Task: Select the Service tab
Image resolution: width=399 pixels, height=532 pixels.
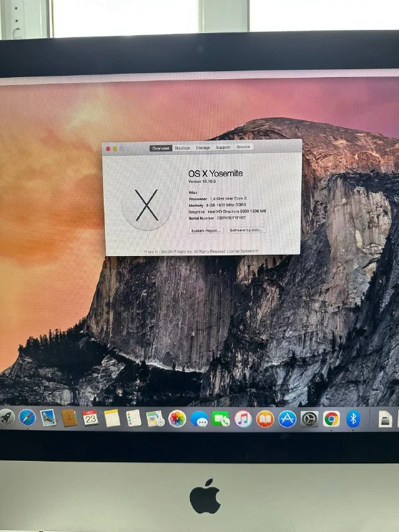Action: tap(243, 148)
